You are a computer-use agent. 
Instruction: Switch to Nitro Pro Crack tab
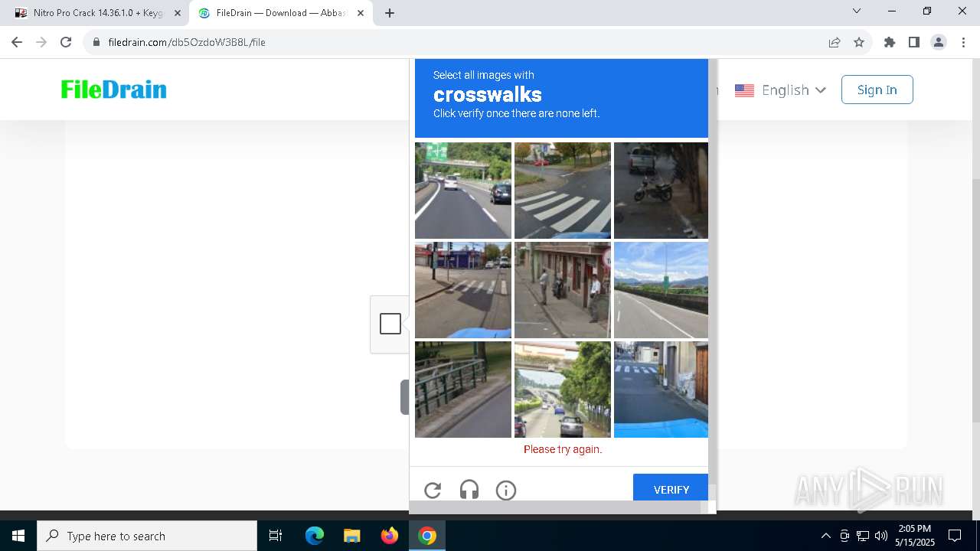(x=97, y=13)
